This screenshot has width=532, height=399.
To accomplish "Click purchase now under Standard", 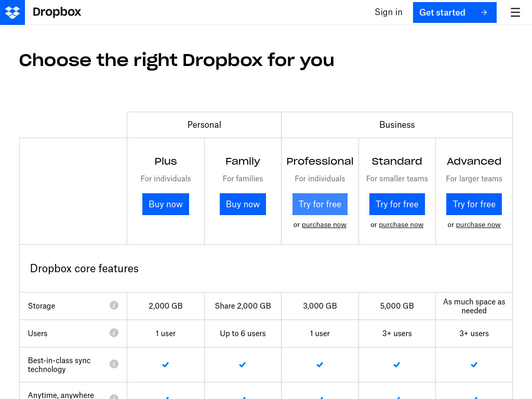I will click(x=401, y=224).
